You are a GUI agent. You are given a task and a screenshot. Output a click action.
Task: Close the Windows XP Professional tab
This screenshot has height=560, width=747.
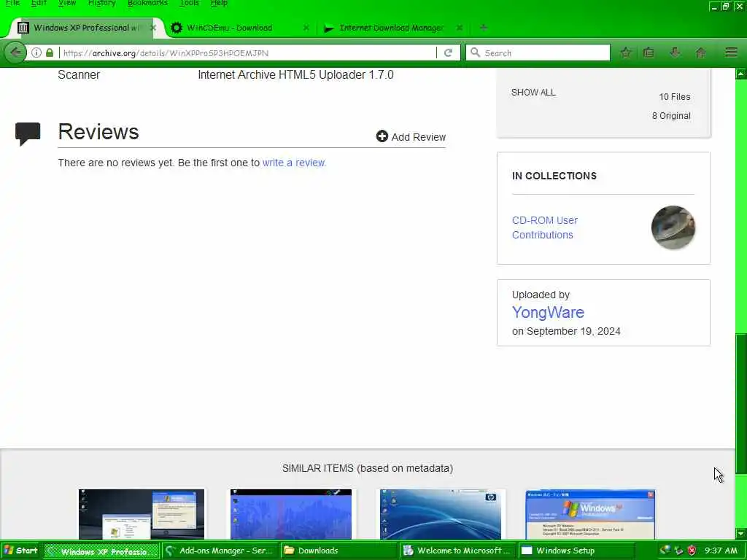(x=153, y=28)
